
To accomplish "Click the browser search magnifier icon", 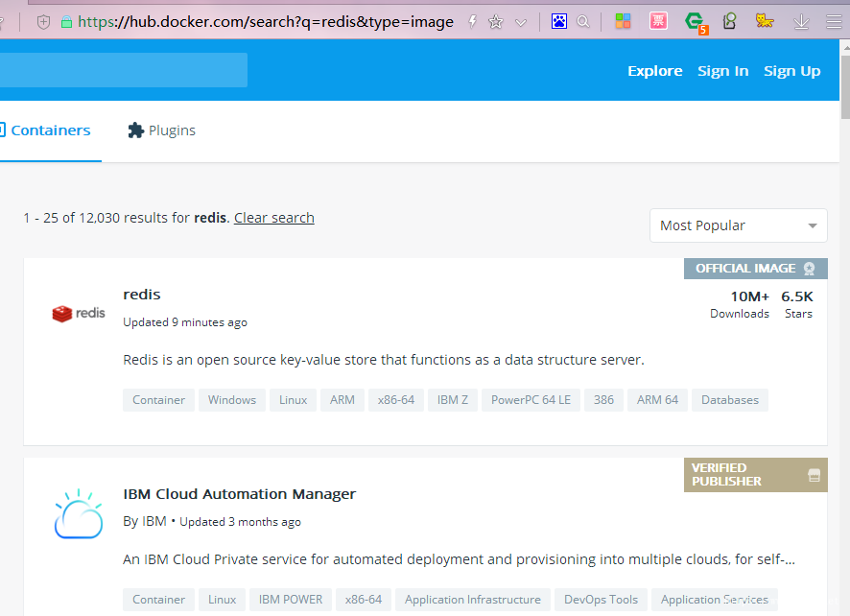I will [583, 22].
